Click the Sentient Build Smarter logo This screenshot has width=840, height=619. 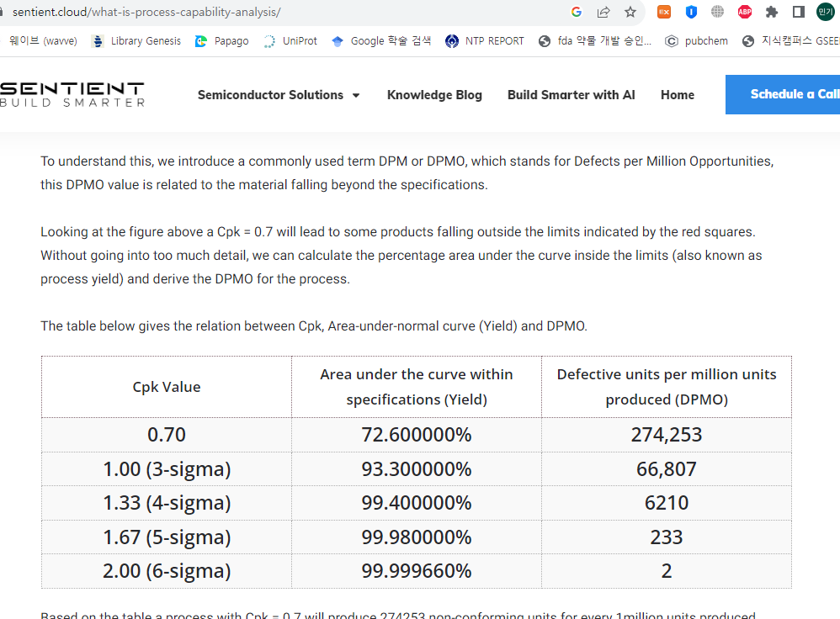tap(72, 94)
